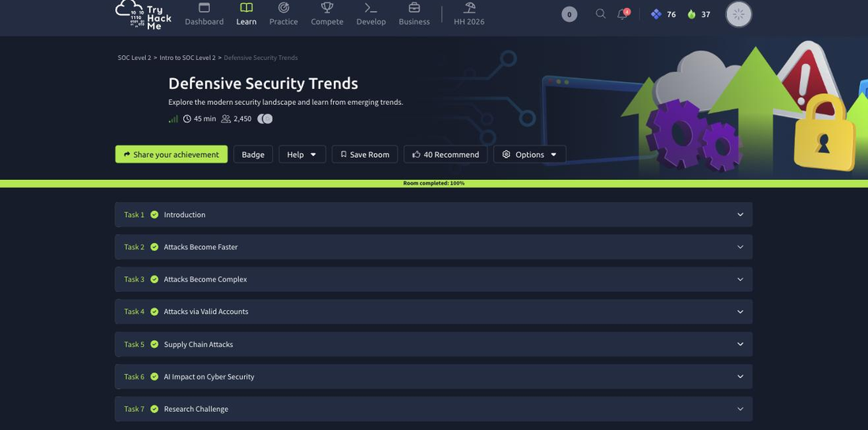The image size is (868, 430).
Task: Open the profile avatar menu
Action: coord(739,14)
